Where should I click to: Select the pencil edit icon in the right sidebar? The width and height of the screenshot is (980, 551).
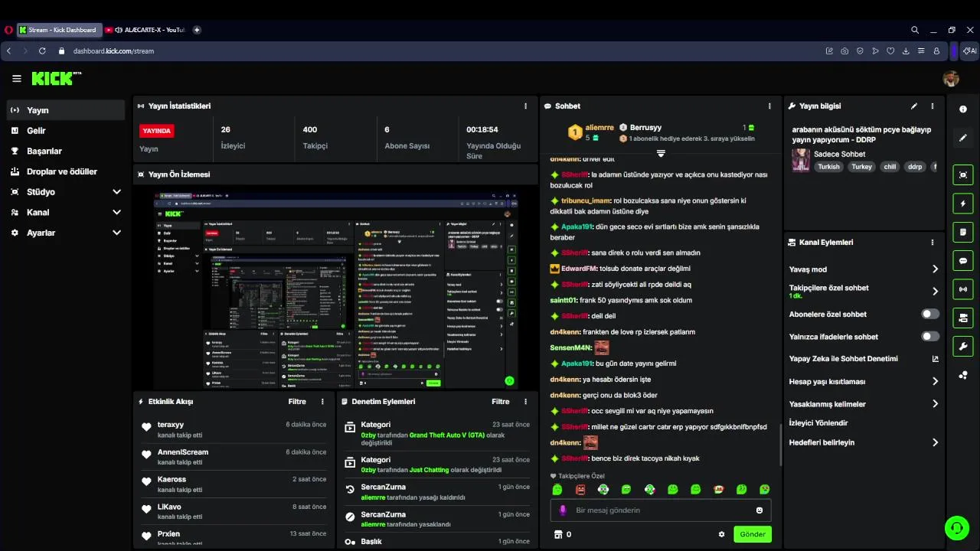963,139
